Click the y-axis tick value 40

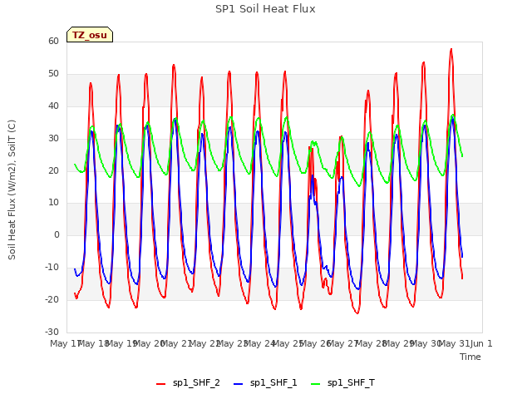(x=53, y=106)
